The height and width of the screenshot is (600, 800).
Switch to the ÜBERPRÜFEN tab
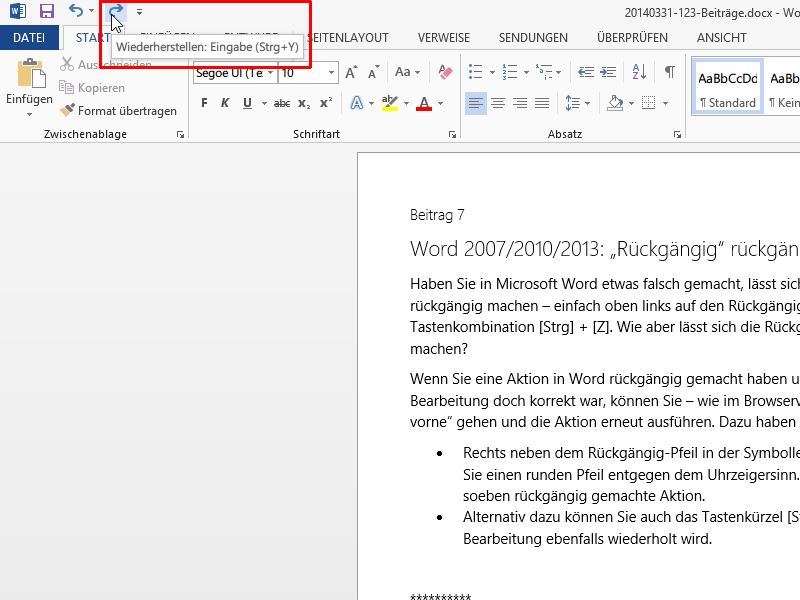[632, 38]
